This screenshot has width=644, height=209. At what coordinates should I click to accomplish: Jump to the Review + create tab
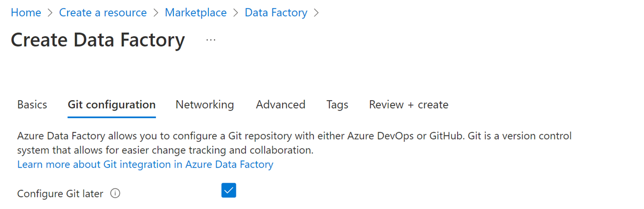click(409, 105)
